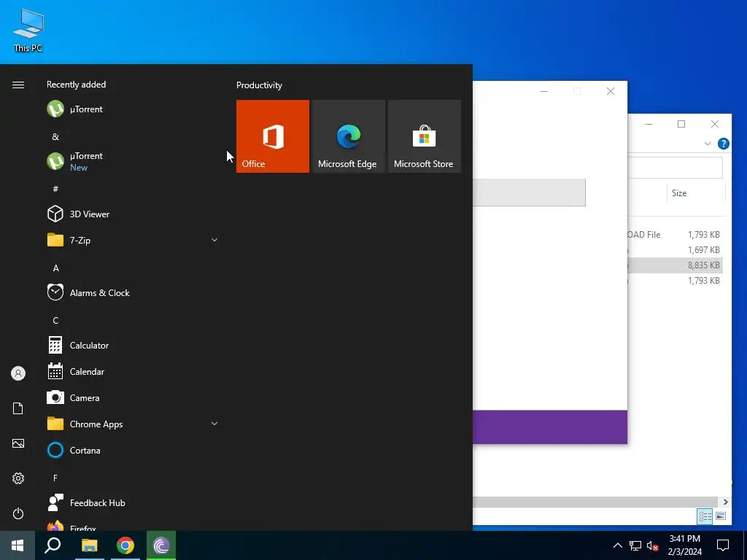
Task: Open the user account icon
Action: pos(18,373)
